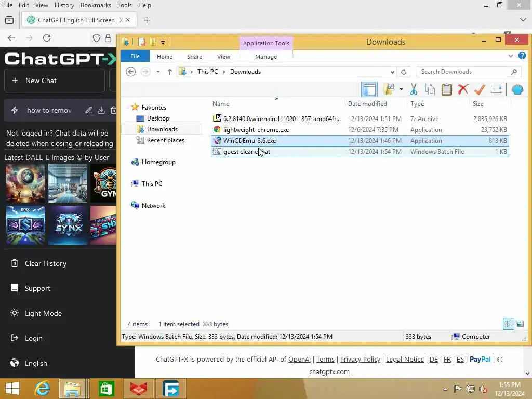Go back in Explorer navigation
The image size is (532, 399).
click(130, 72)
